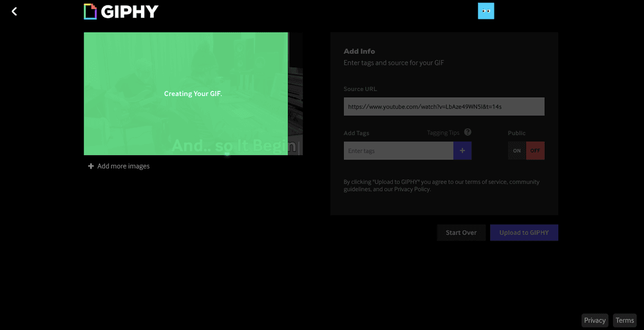Switch Public toggle to OFF
Viewport: 644px width, 330px height.
(535, 151)
